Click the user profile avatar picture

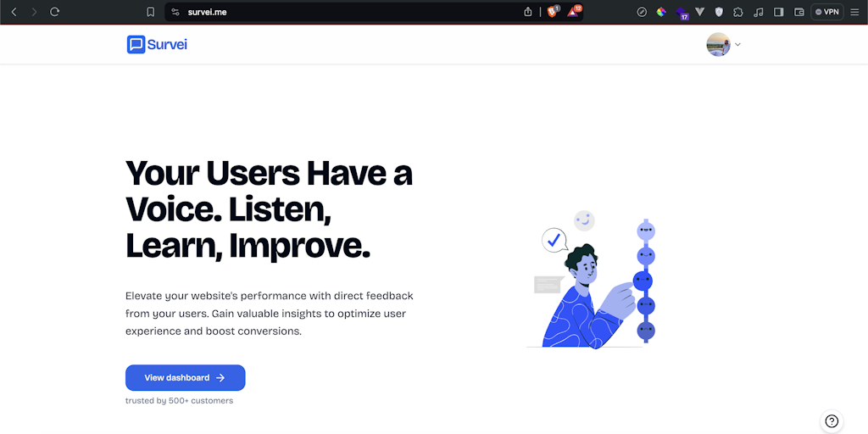pos(719,44)
